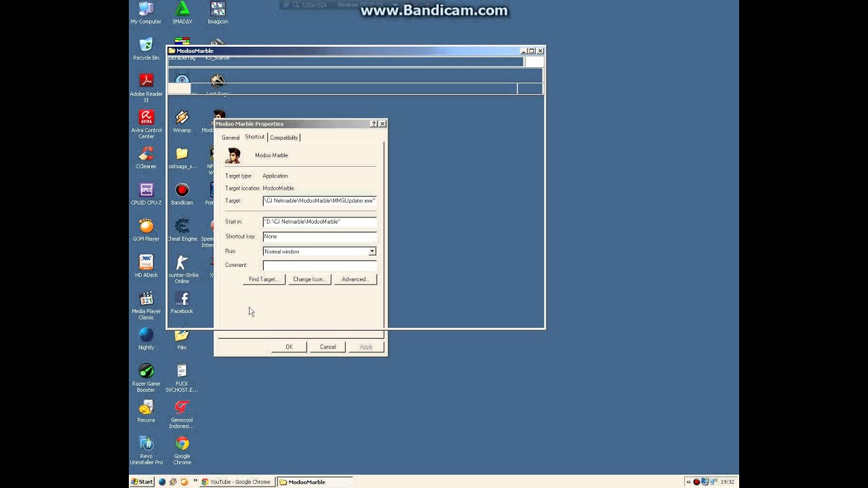
Task: Expand hidden system tray icons
Action: [x=688, y=482]
